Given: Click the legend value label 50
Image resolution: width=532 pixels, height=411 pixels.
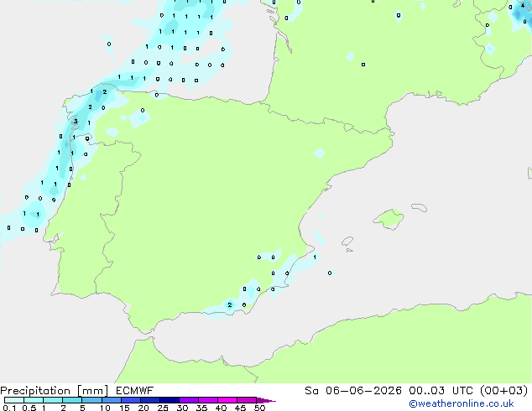Looking at the screenshot, I should (260, 408).
